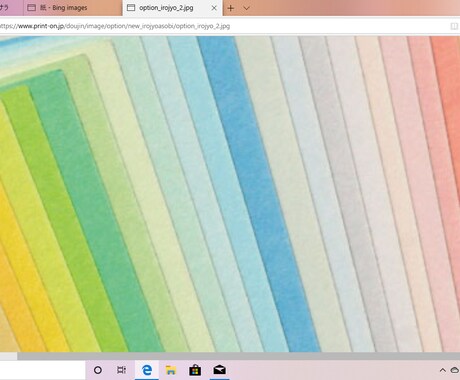Open Cortana circle on taskbar

click(x=98, y=370)
